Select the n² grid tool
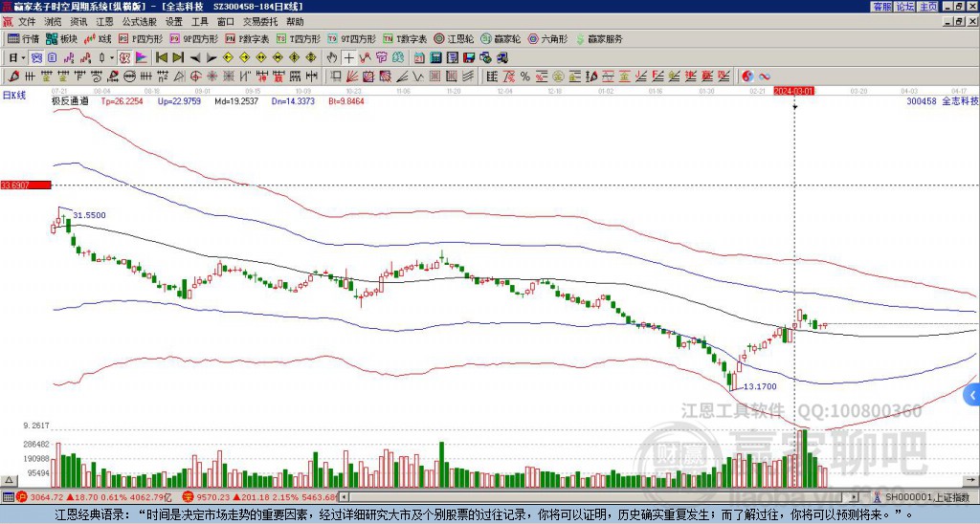Image resolution: width=980 pixels, height=524 pixels. [163, 76]
